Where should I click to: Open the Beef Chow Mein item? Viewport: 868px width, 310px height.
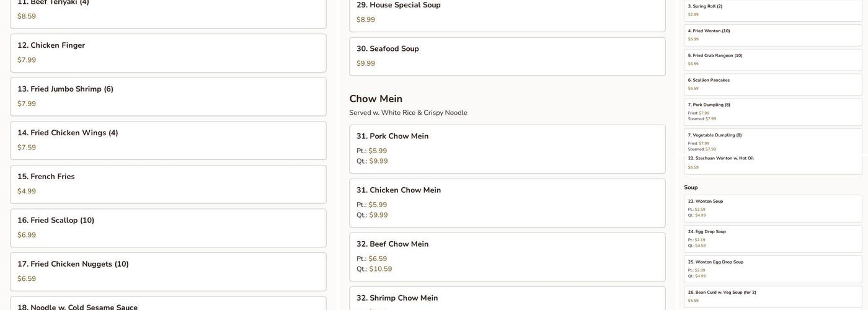pos(507,257)
